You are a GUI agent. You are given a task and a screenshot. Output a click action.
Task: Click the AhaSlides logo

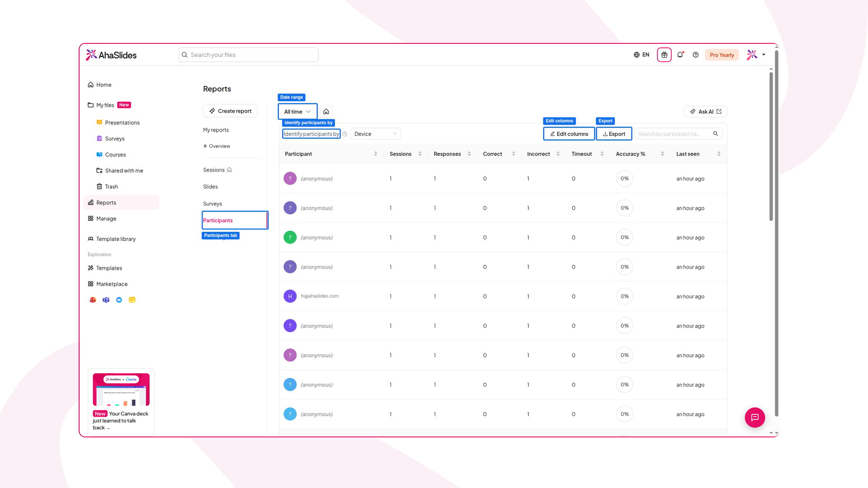pyautogui.click(x=111, y=55)
